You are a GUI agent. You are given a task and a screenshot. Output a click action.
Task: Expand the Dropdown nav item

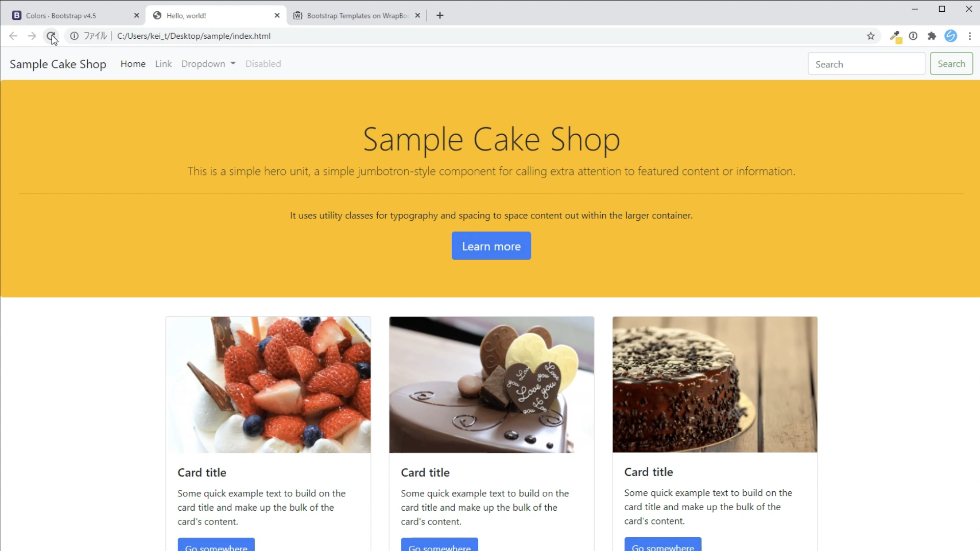[x=208, y=64]
